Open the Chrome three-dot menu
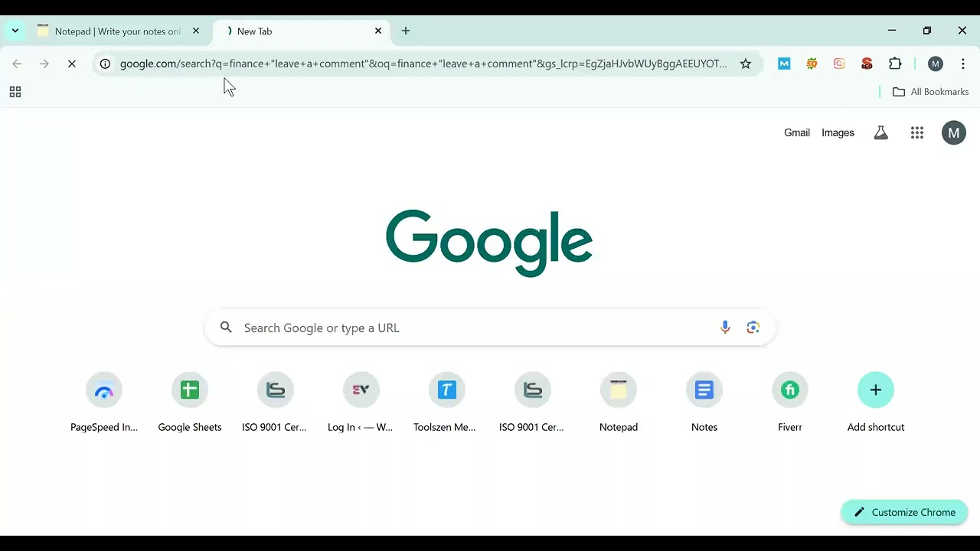The width and height of the screenshot is (980, 551). 963,64
